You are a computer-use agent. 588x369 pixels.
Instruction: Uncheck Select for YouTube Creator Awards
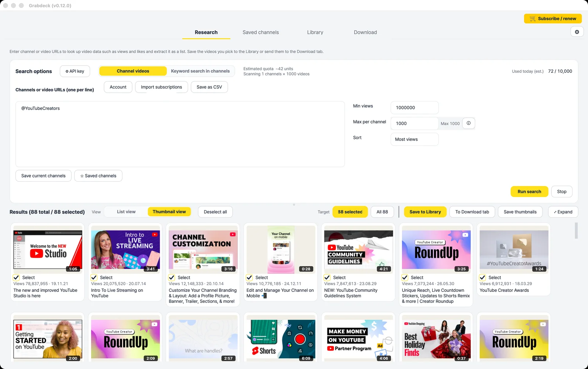(483, 277)
